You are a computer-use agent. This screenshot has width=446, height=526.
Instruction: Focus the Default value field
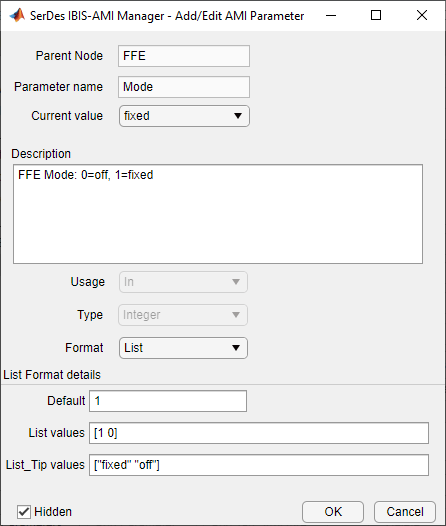[168, 401]
